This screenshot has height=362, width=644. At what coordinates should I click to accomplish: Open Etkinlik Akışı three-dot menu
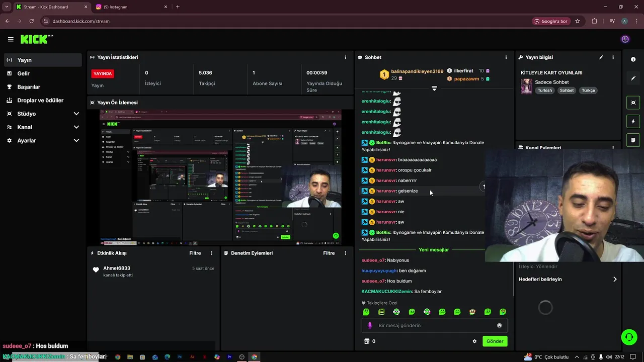[x=211, y=253]
